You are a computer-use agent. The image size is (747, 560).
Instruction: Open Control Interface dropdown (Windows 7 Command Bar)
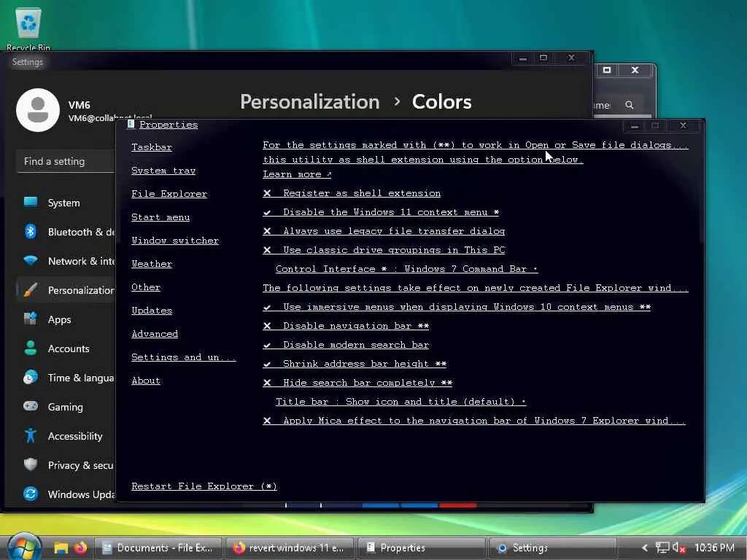pyautogui.click(x=406, y=269)
